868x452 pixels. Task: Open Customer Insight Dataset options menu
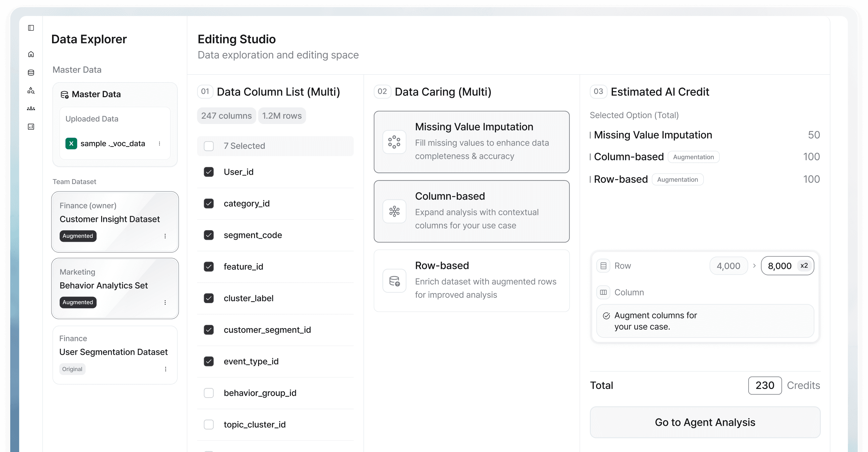click(165, 236)
